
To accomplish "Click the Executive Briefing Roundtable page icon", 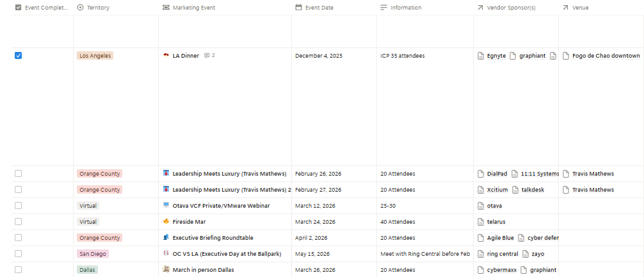I will click(166, 238).
